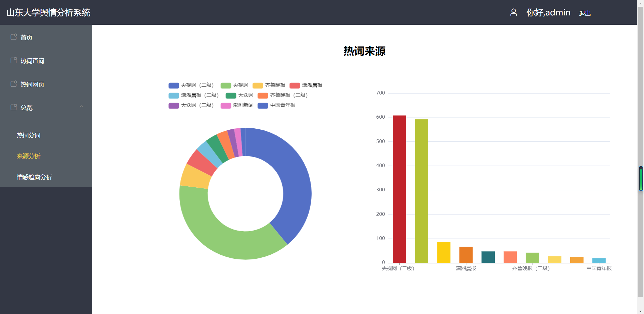Image resolution: width=644 pixels, height=314 pixels.
Task: Click the 热词来源 chart heading
Action: coord(364,51)
